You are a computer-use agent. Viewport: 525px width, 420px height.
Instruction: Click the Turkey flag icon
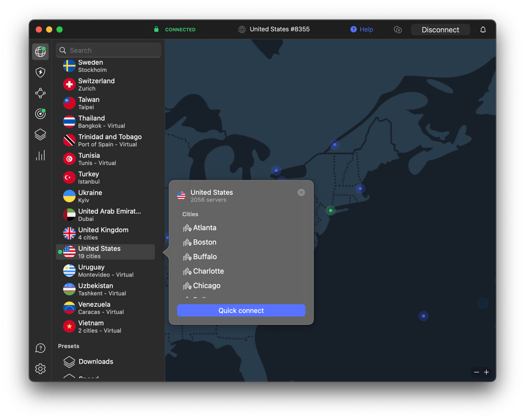(x=69, y=178)
